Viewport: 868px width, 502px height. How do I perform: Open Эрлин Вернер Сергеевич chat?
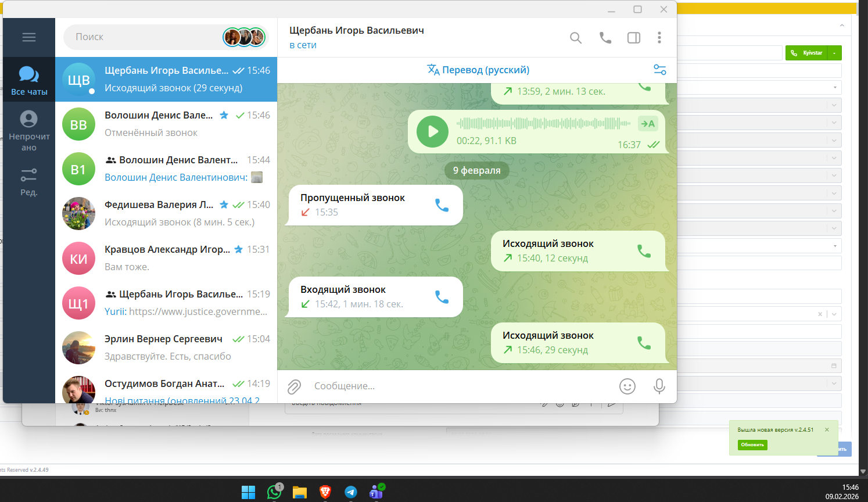(x=166, y=347)
